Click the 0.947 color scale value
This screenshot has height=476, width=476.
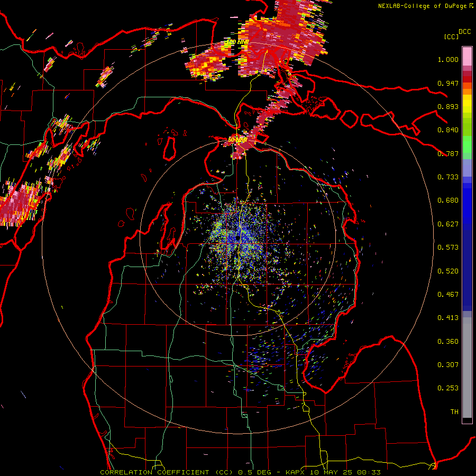(448, 83)
